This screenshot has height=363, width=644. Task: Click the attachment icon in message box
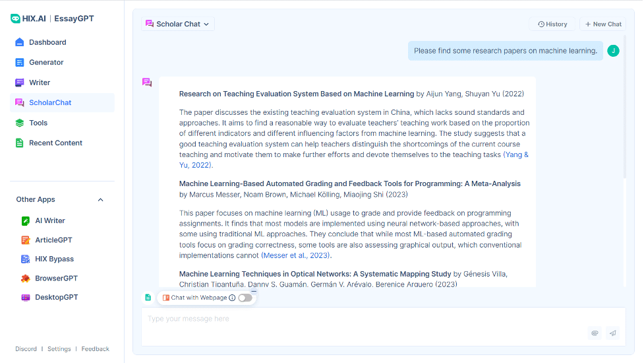595,333
